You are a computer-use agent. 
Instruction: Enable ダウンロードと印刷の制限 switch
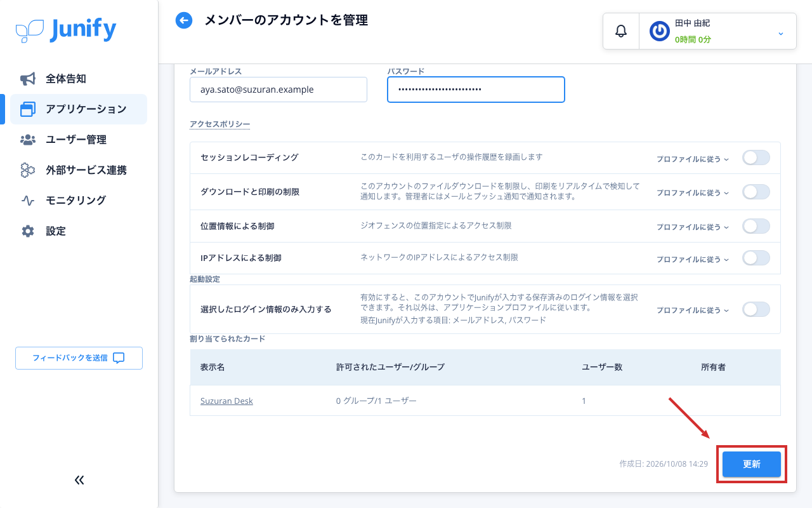756,192
